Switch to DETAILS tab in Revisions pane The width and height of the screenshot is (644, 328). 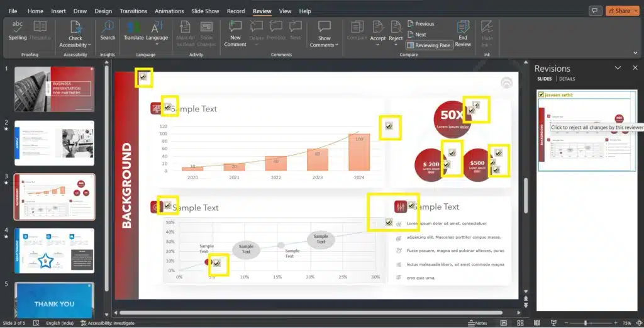tap(567, 79)
